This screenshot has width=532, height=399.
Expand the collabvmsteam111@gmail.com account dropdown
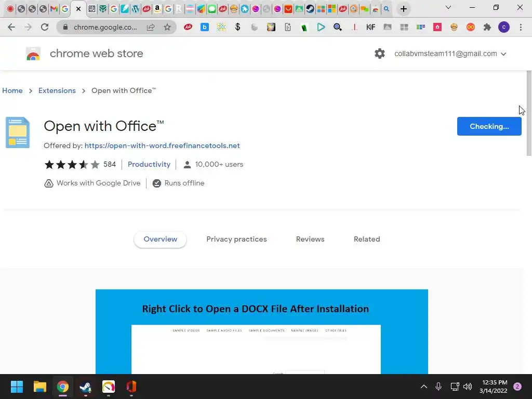[x=450, y=54]
